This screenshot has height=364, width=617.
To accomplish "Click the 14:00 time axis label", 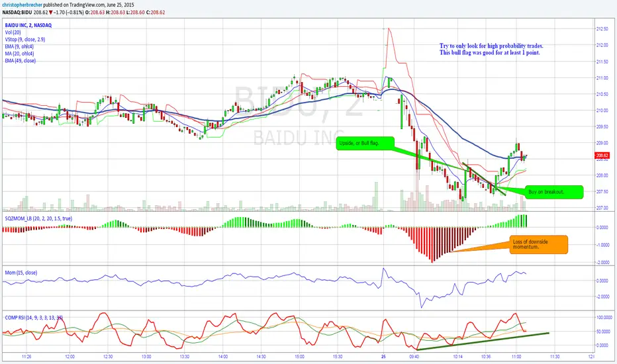I will coord(222,357).
